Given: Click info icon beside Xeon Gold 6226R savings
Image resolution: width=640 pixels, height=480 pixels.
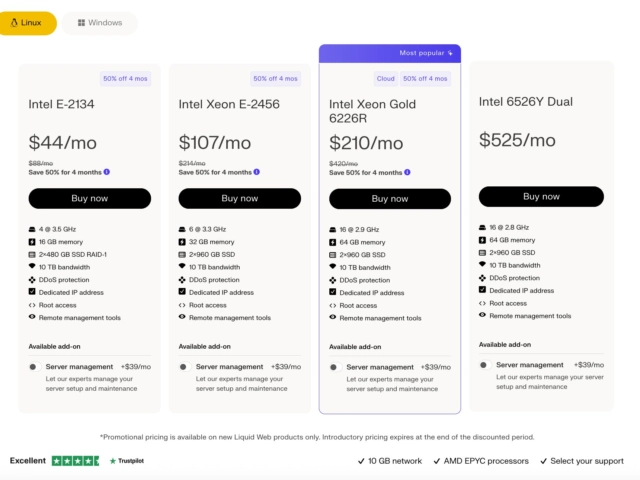Looking at the screenshot, I should tap(407, 172).
